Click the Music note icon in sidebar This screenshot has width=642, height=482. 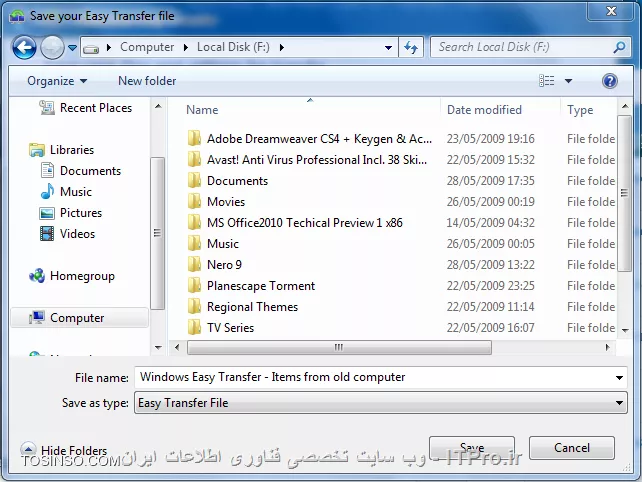pos(47,191)
